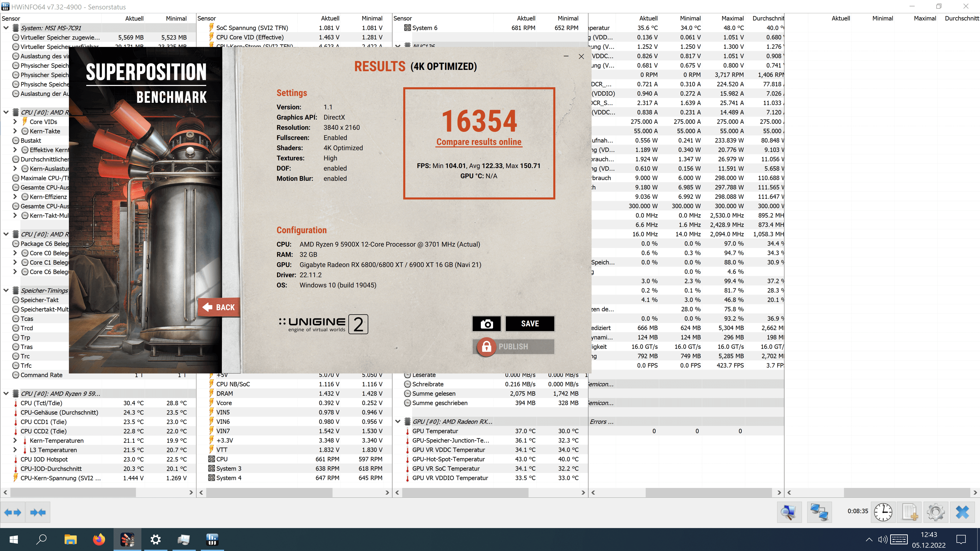Screen dimensions: 980x551
Task: Click the blue X close sensors icon
Action: click(x=962, y=512)
